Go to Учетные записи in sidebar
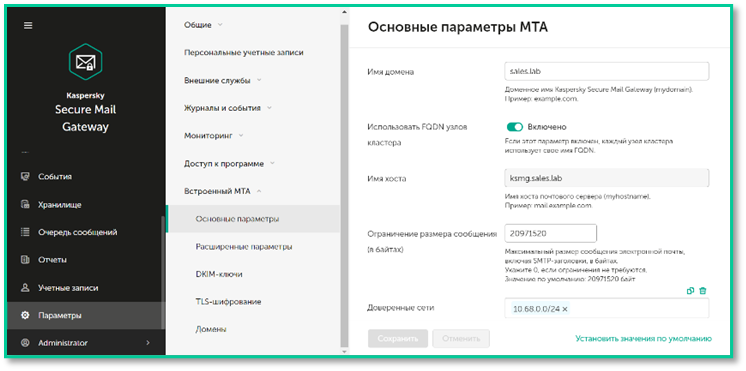Viewport: 746px width, 371px height. [x=68, y=288]
